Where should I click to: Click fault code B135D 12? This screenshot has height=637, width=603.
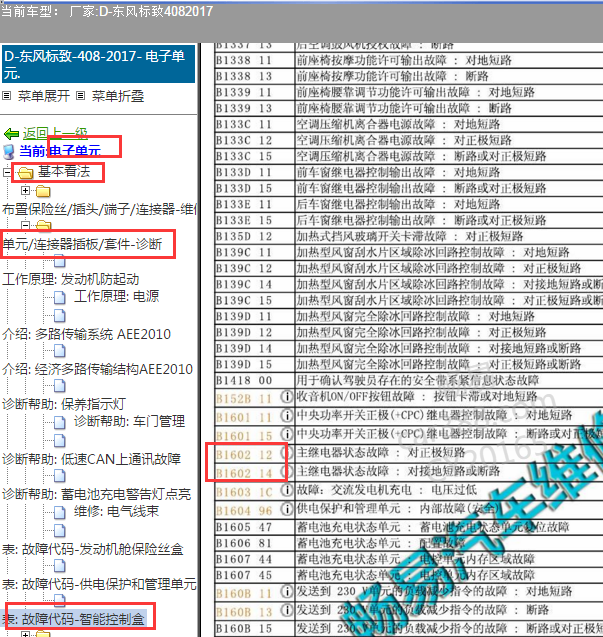pyautogui.click(x=244, y=236)
